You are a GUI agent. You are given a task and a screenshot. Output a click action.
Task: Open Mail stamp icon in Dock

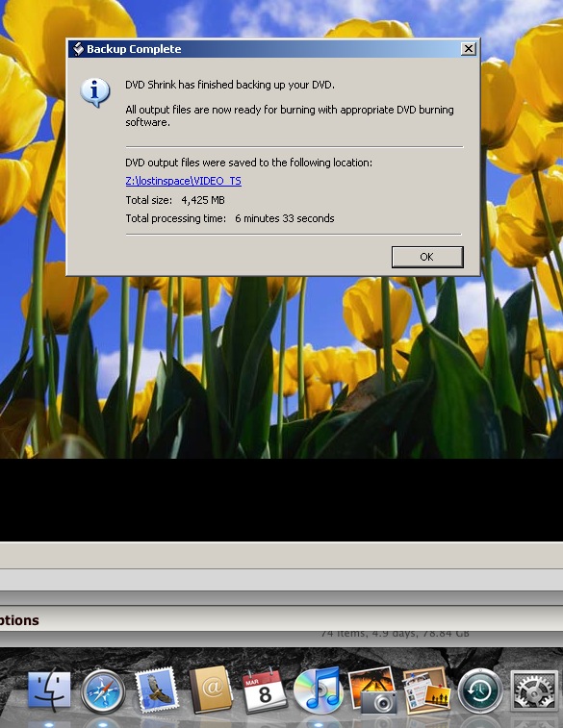tap(157, 690)
